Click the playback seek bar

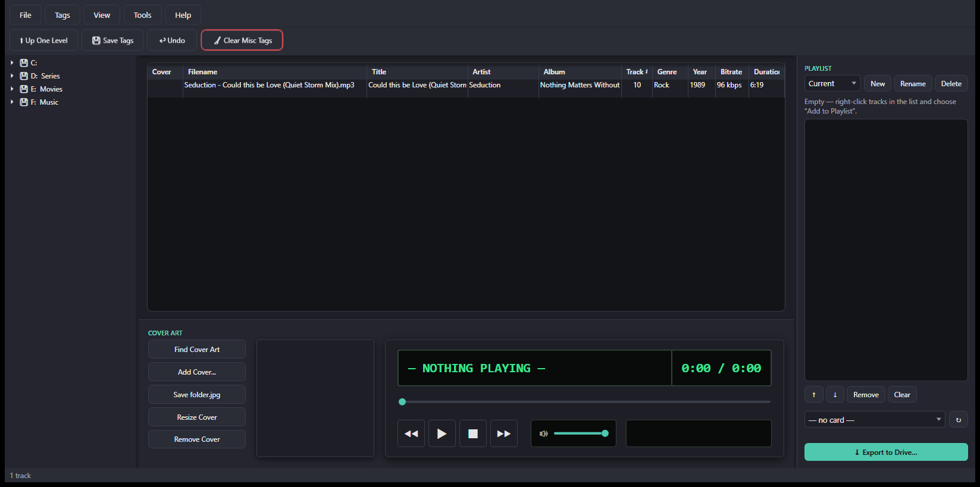(x=585, y=402)
